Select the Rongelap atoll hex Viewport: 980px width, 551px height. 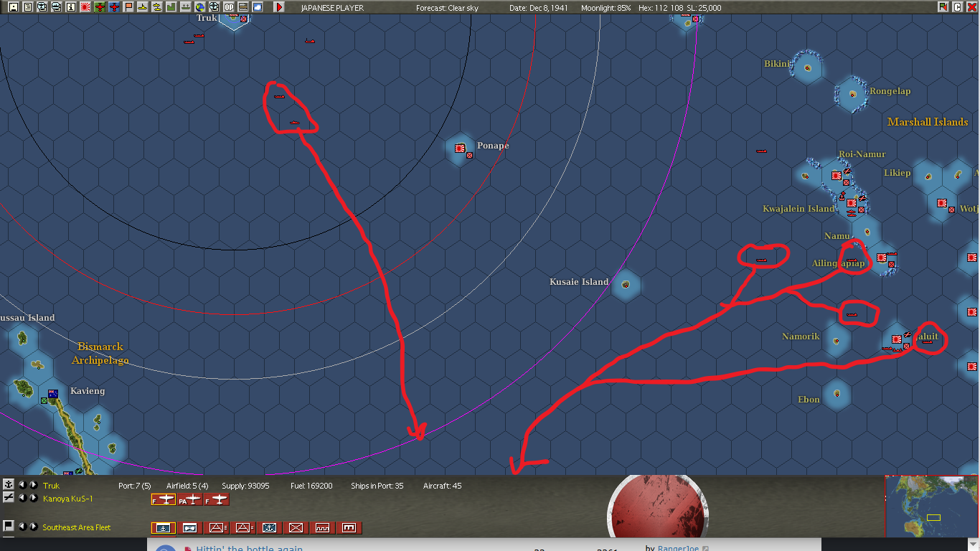pos(853,94)
